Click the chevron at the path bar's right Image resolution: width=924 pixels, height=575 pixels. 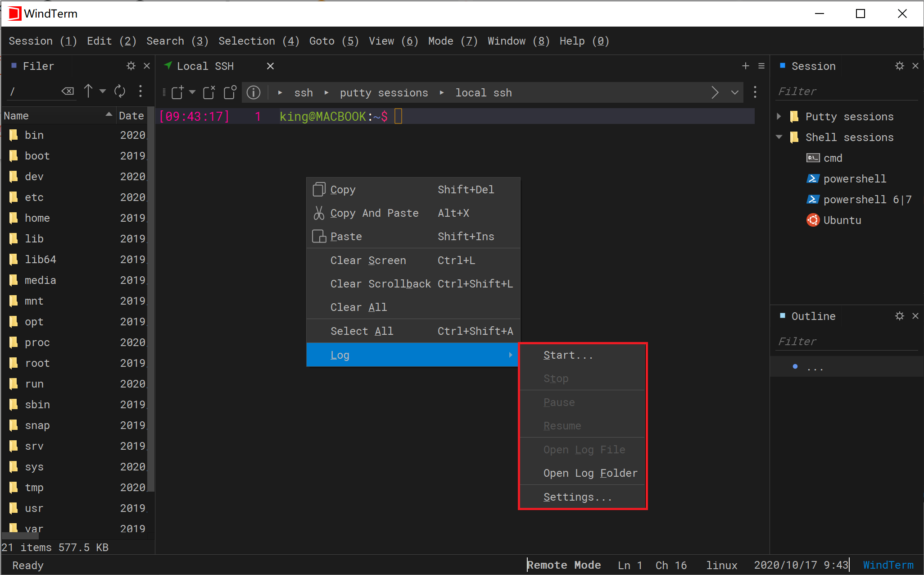715,92
